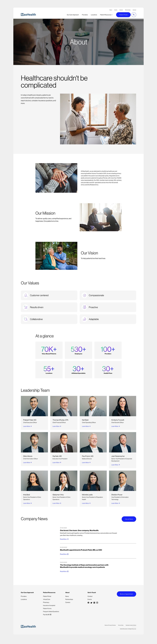Click the Customer centered value icon

point(26,295)
